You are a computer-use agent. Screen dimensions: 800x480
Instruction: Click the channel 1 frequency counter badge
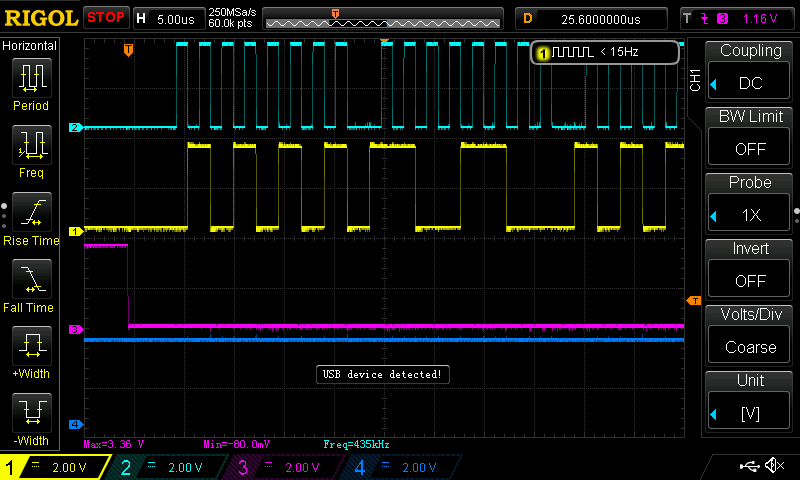605,52
